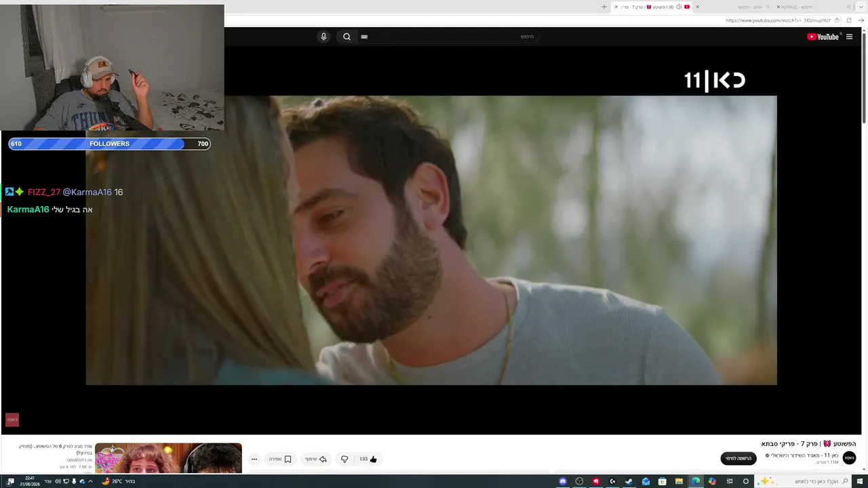Open the YouTube guide hamburger menu

[x=849, y=37]
